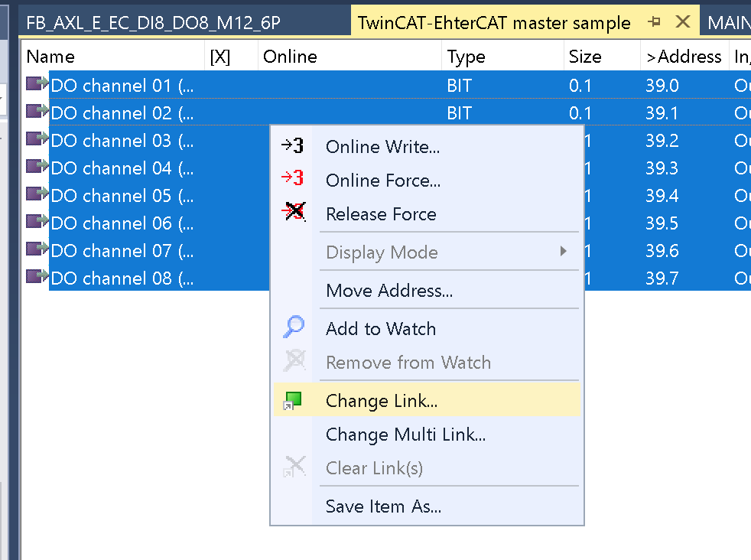Sort by the Name column header
This screenshot has height=560, width=751.
113,57
